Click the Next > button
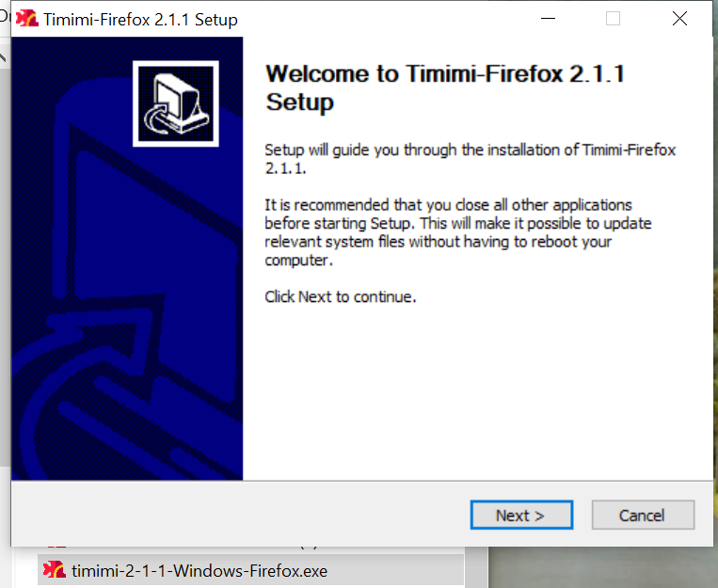Screen dimensions: 718x588 (521, 515)
